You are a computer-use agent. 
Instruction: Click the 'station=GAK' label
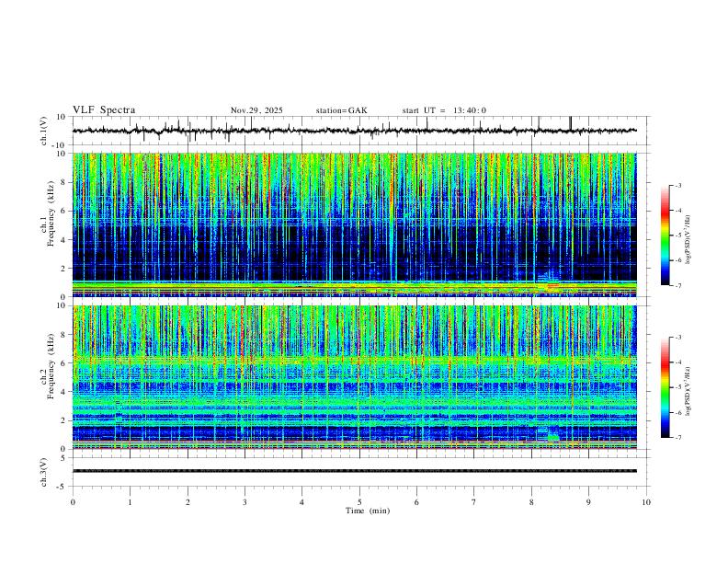point(341,110)
